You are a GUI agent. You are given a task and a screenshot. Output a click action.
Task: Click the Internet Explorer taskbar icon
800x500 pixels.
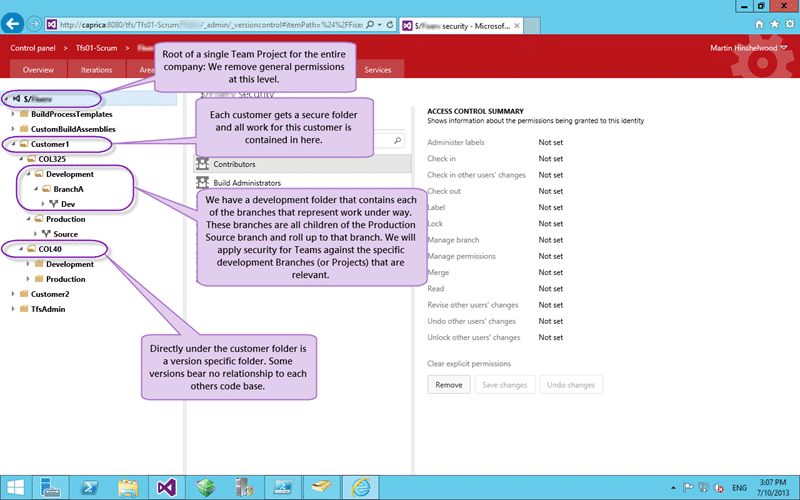[x=360, y=488]
